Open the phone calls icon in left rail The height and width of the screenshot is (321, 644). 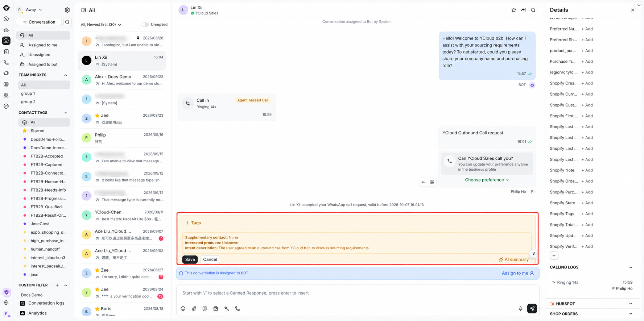(6, 62)
